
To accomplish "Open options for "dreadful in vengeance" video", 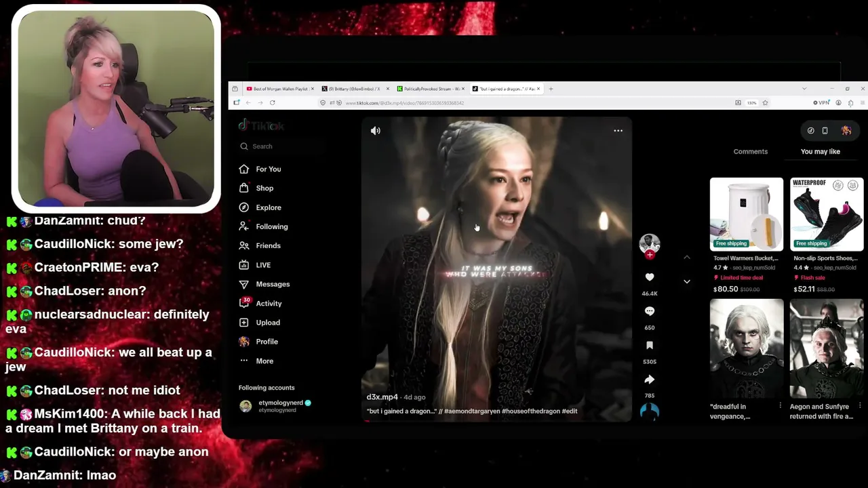I will [x=780, y=406].
